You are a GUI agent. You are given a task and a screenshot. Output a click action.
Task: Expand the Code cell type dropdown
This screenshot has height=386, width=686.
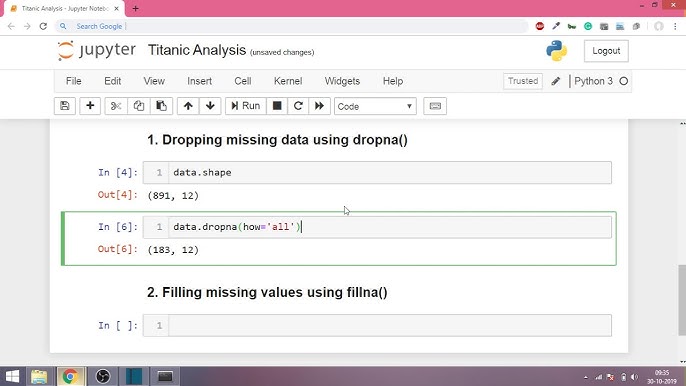pos(375,106)
